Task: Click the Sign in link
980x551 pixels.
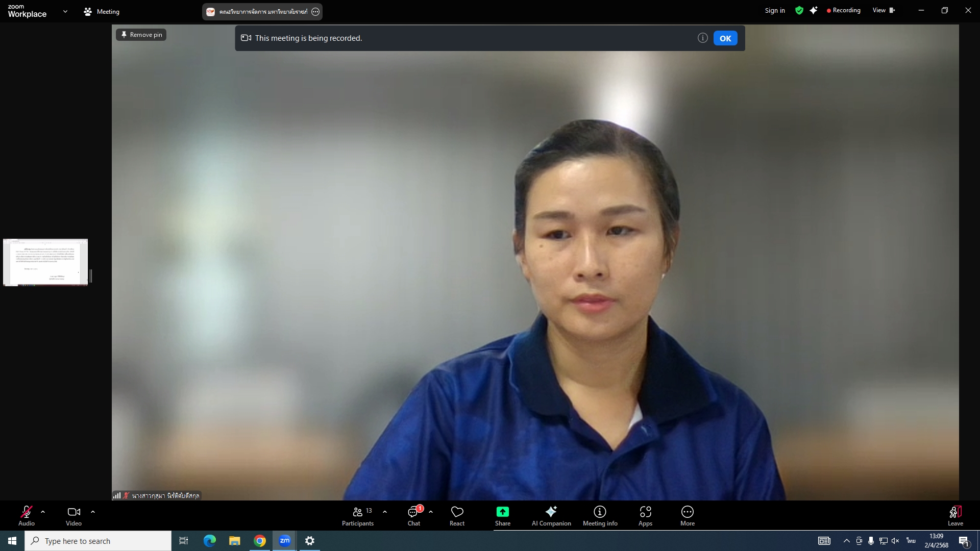Action: (774, 11)
